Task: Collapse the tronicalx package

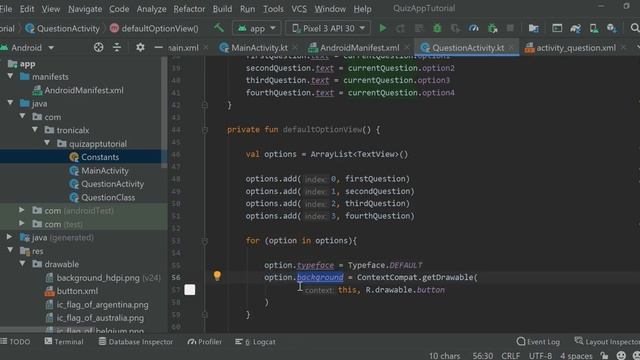Action: click(x=35, y=130)
